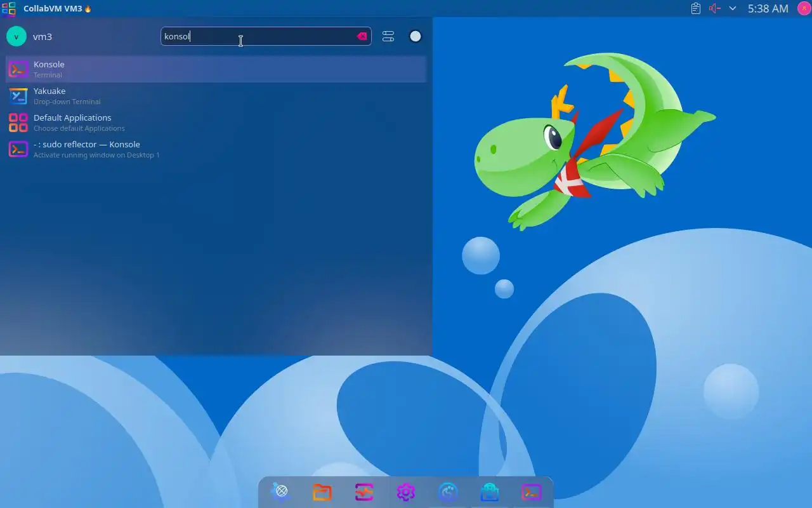This screenshot has width=812, height=508.
Task: Click the vm3 user avatar
Action: (16, 36)
